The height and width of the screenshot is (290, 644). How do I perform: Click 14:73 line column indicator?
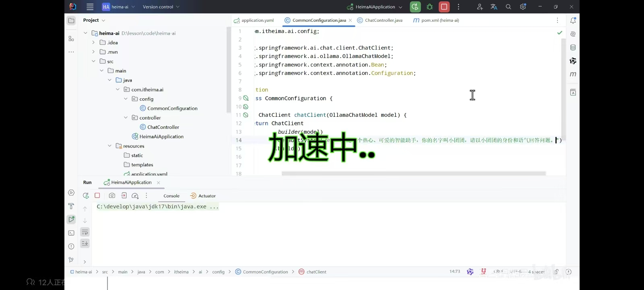455,271
